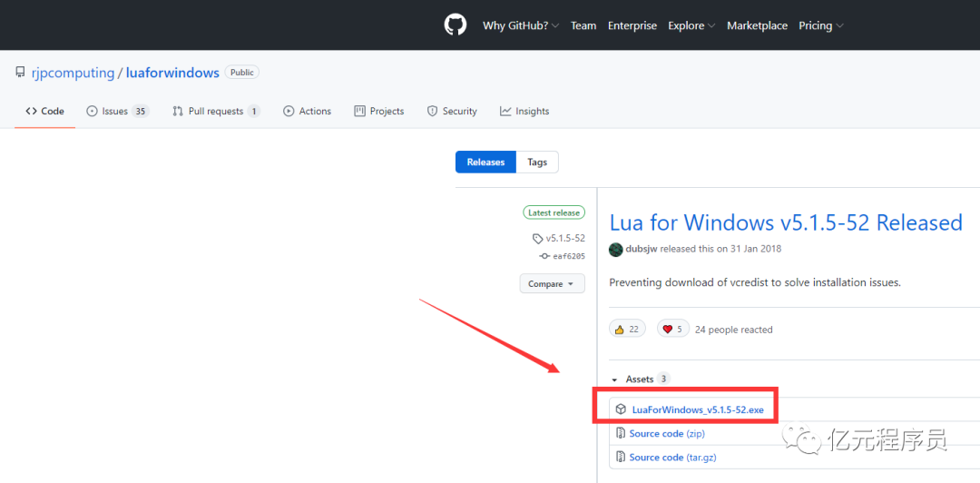
Task: Open the rjpcomputing owner profile link
Action: 73,73
